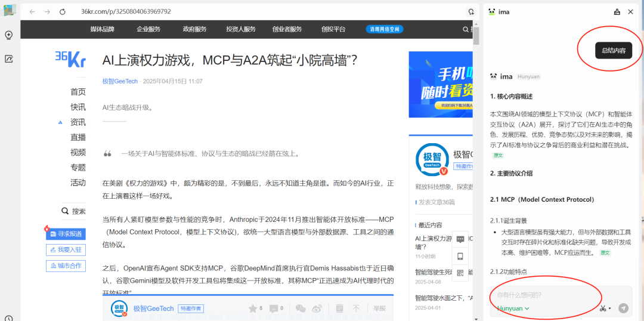The image size is (644, 321).
Task: Open the 创业者服务 menu
Action: click(x=287, y=29)
